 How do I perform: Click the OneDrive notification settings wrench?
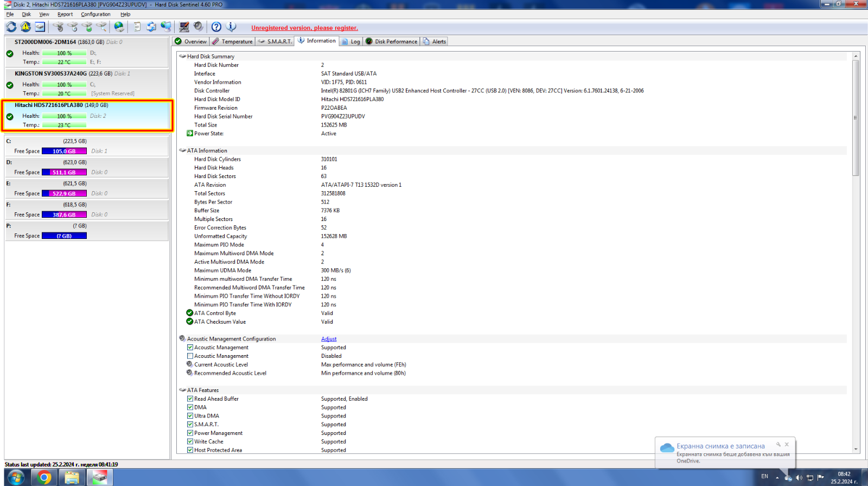(778, 444)
